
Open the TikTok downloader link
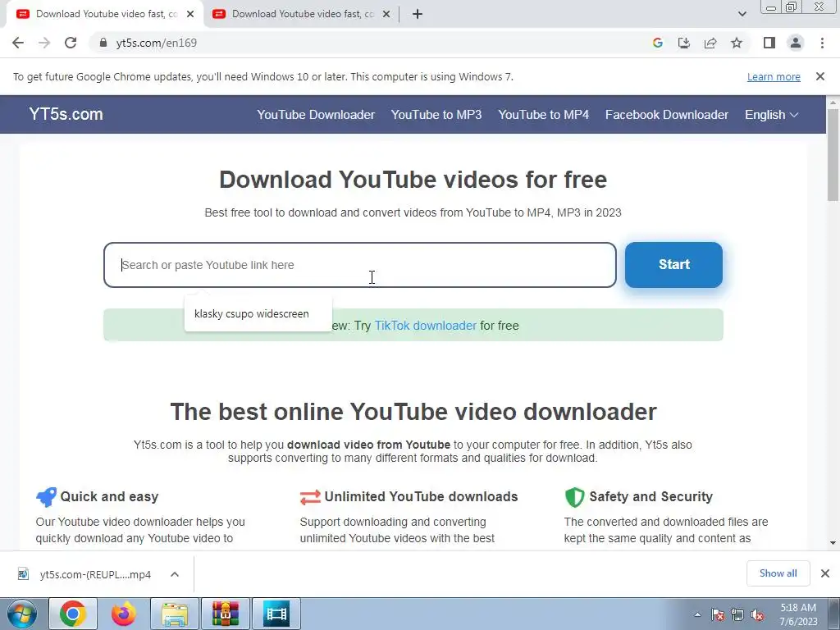pos(426,325)
